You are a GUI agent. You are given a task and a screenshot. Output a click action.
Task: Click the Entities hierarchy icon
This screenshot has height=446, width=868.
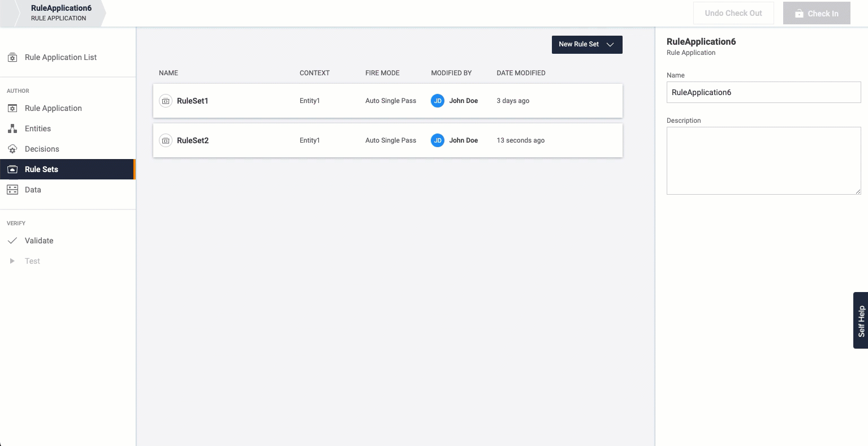click(12, 128)
